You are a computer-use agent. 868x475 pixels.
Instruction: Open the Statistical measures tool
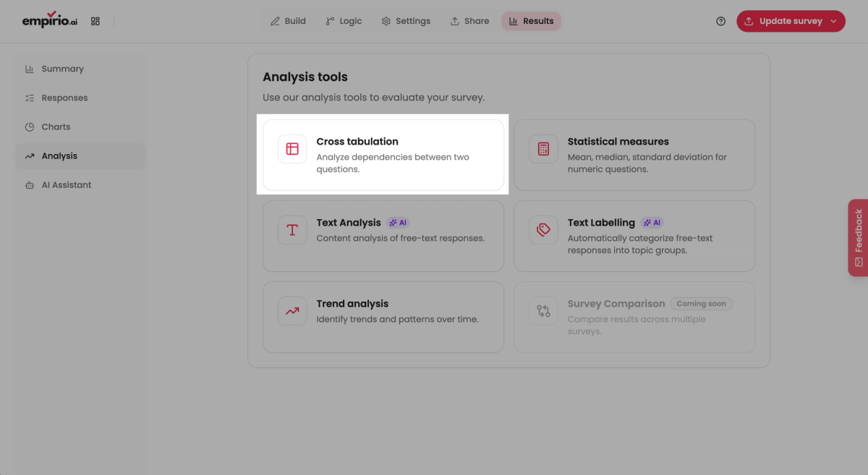634,155
